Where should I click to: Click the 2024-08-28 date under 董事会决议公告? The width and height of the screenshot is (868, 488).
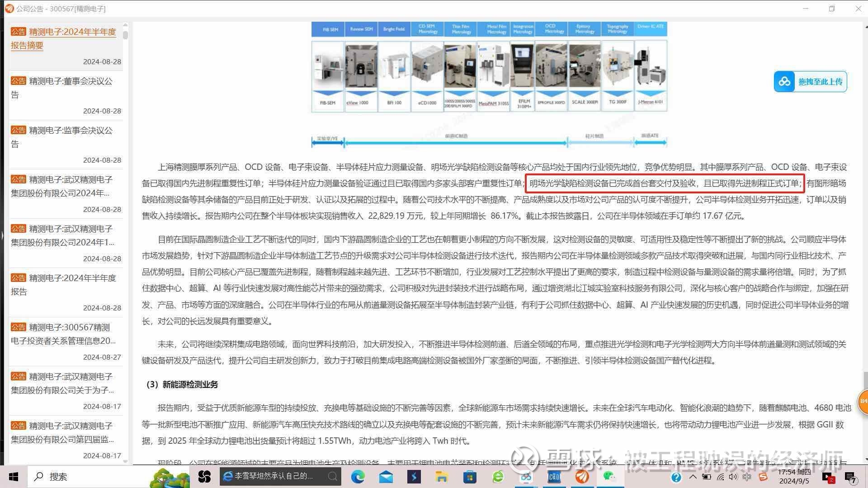pos(102,111)
